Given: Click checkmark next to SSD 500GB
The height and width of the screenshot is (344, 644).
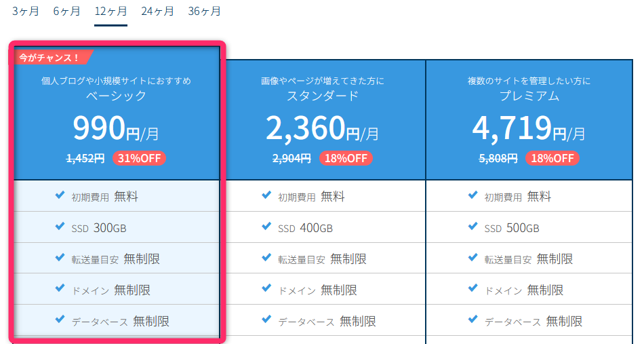Looking at the screenshot, I should click(472, 227).
